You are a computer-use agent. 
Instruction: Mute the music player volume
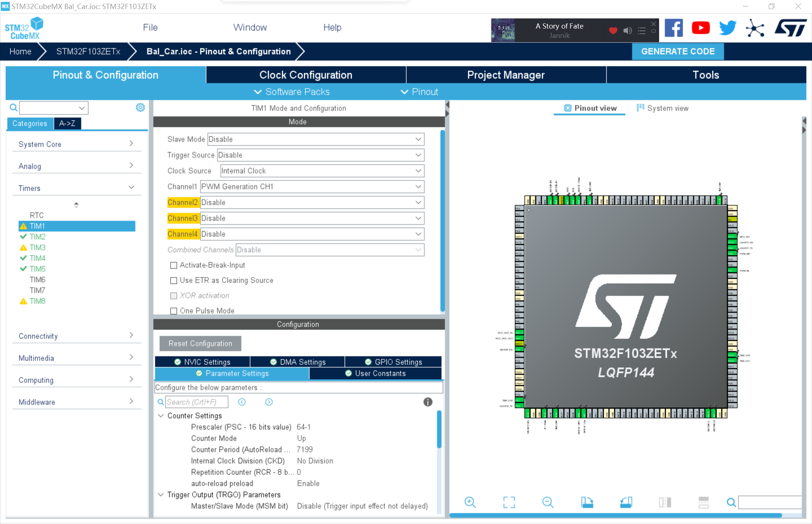627,30
